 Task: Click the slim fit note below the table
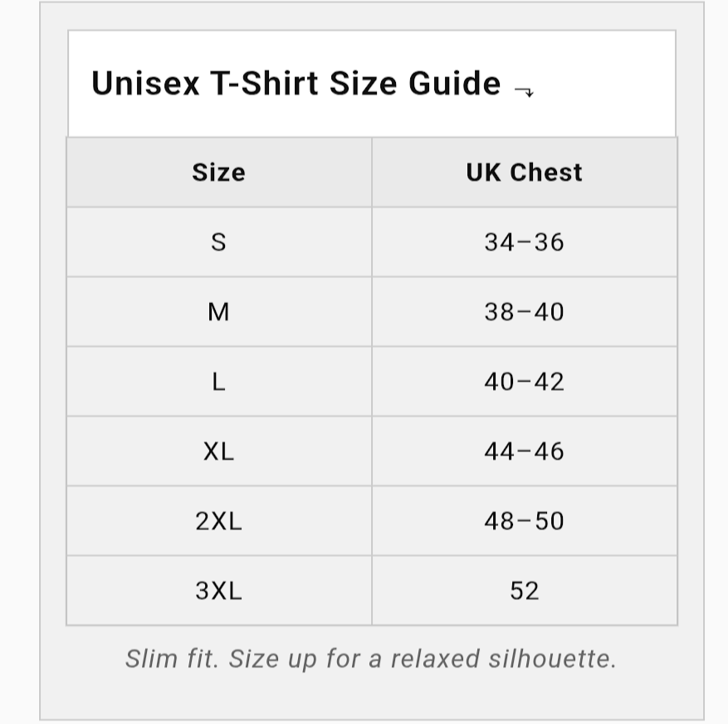click(x=371, y=658)
